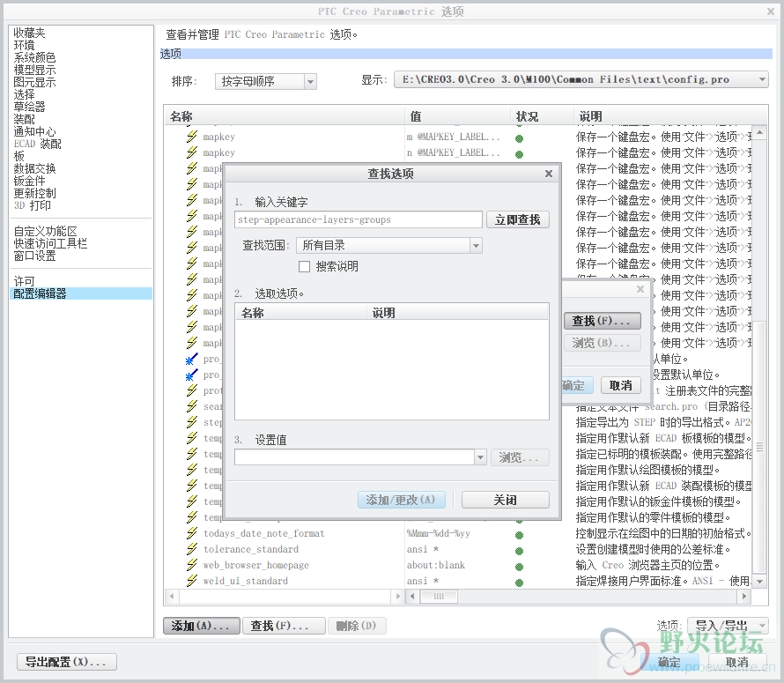Click lightning icon beside tolerance_standard

point(192,549)
